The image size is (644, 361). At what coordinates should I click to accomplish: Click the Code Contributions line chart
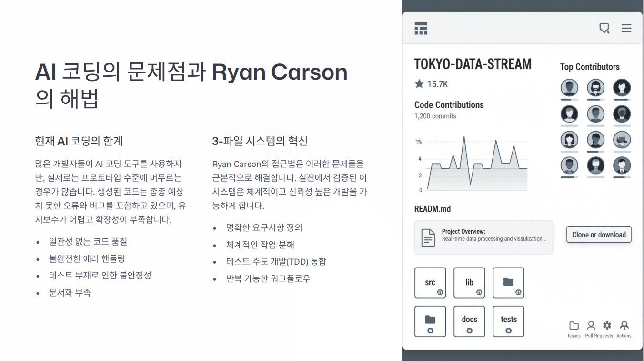(472, 164)
